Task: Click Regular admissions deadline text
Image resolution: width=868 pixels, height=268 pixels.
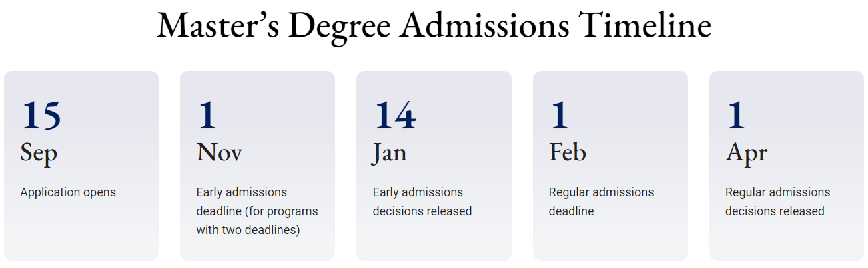Action: click(602, 202)
